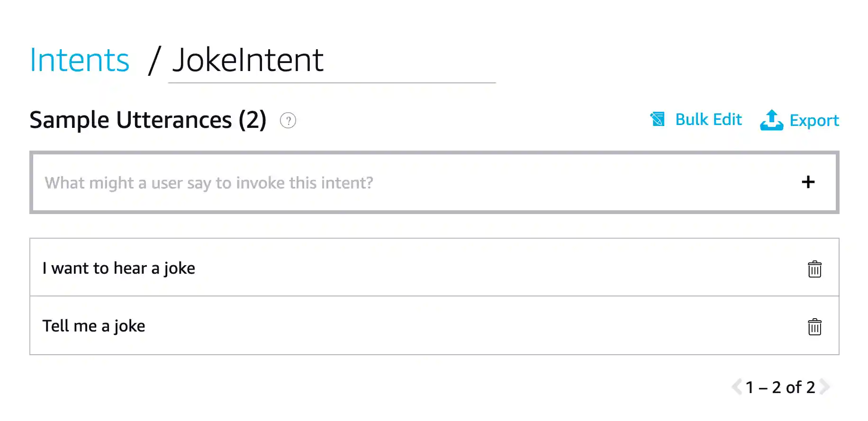Image resolution: width=868 pixels, height=421 pixels.
Task: Click the JokeIntent title text
Action: pyautogui.click(x=248, y=60)
